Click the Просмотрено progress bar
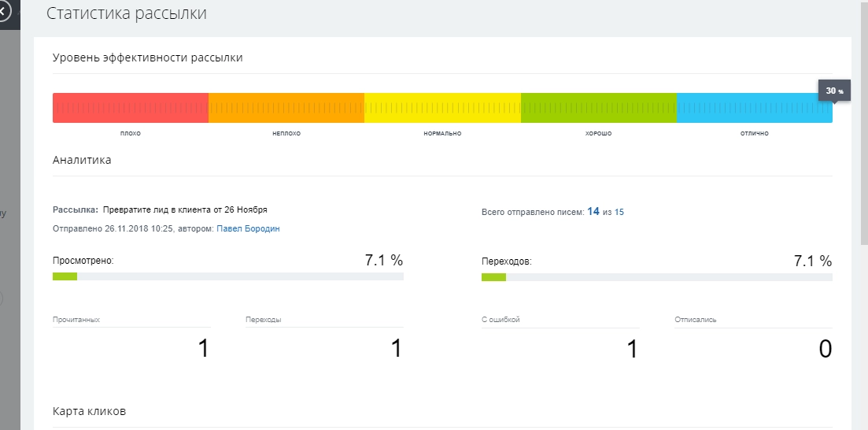This screenshot has height=430, width=868. point(227,276)
